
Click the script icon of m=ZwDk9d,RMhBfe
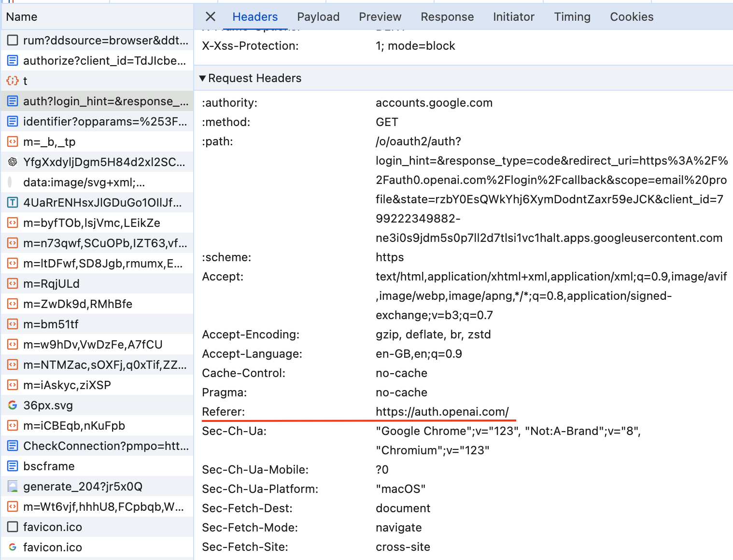tap(13, 304)
